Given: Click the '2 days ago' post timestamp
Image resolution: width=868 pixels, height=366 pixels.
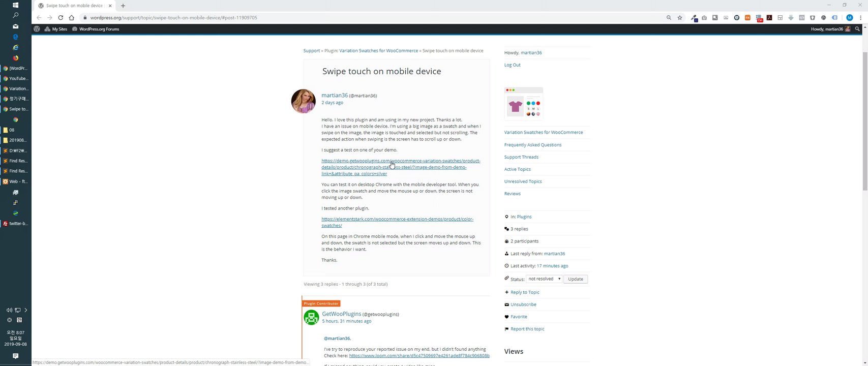Looking at the screenshot, I should point(332,103).
